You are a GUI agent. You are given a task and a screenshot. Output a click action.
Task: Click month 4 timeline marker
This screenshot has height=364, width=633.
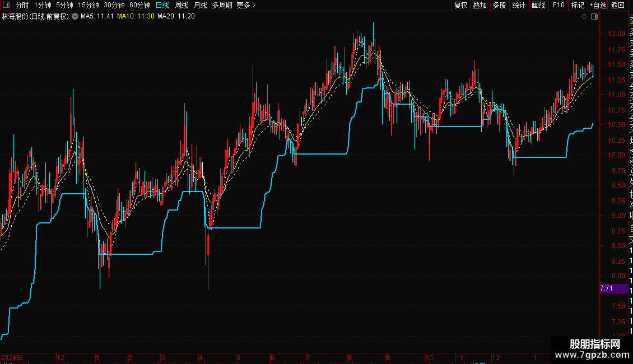[201, 357]
